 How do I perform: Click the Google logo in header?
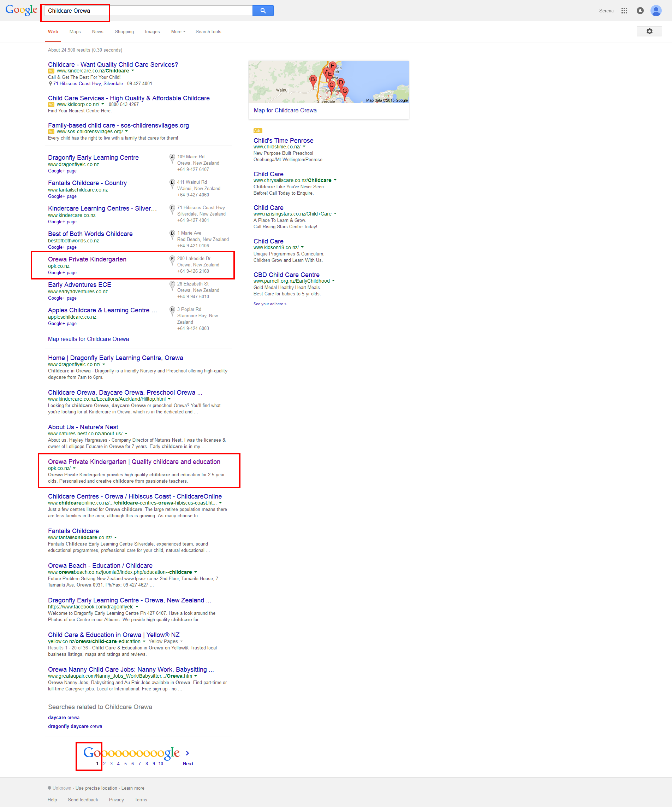point(21,10)
